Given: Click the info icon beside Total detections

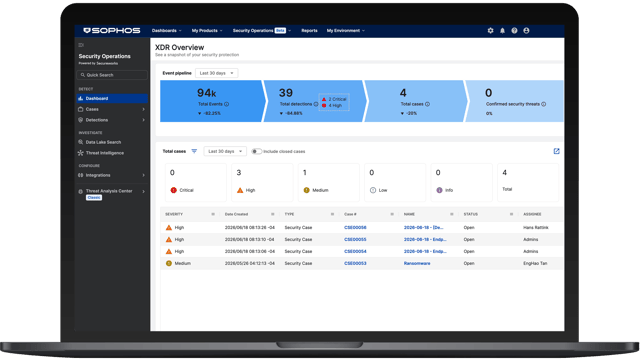Looking at the screenshot, I should (316, 104).
